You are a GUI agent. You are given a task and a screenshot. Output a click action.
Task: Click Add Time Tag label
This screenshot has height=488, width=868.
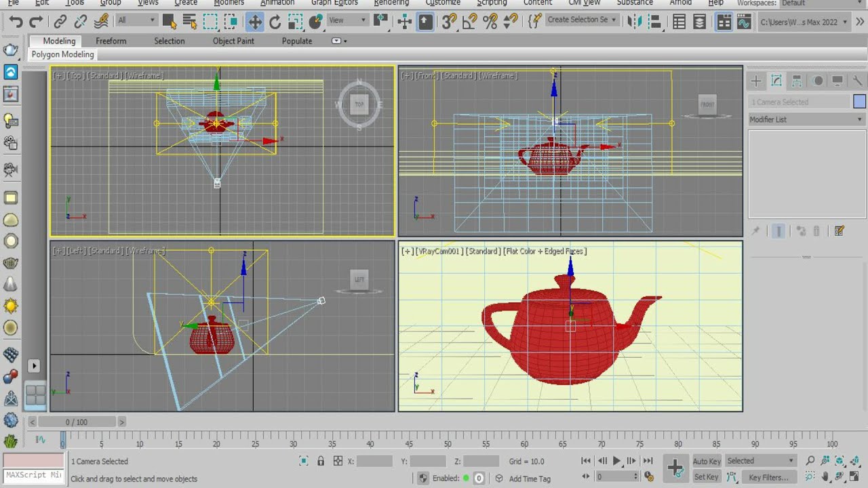[530, 479]
